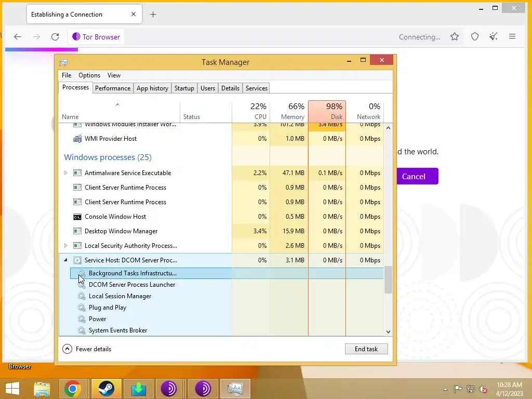Viewport: 532px width, 399px height.
Task: Open the Options menu in Task Manager
Action: point(89,75)
